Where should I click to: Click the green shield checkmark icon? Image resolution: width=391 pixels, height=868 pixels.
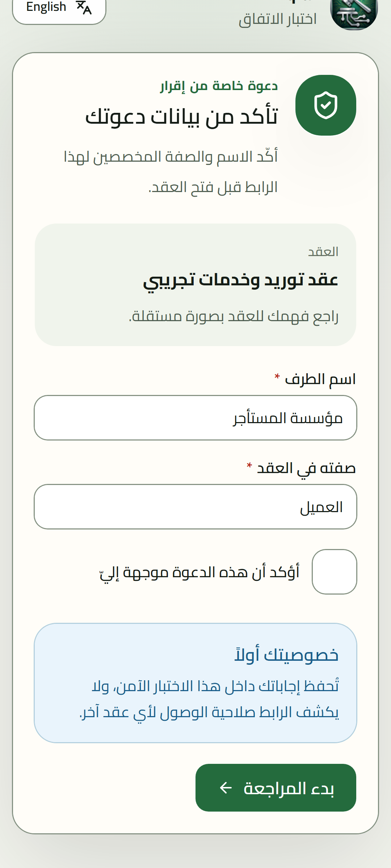pyautogui.click(x=326, y=105)
